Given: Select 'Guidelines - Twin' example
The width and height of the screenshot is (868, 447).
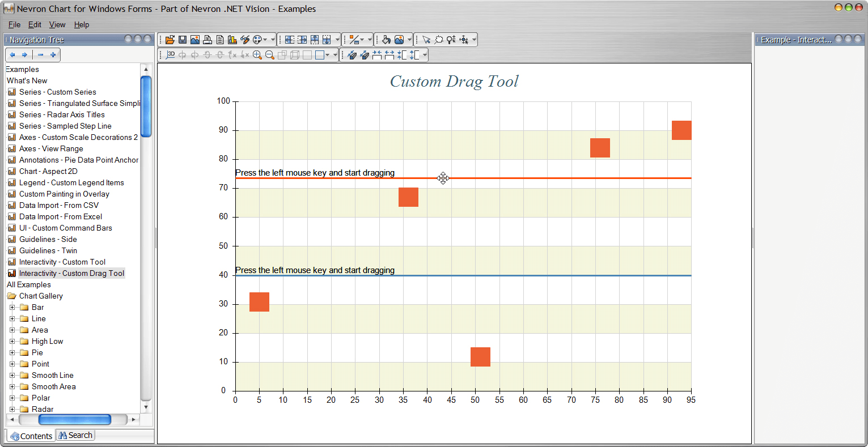Looking at the screenshot, I should (x=48, y=250).
